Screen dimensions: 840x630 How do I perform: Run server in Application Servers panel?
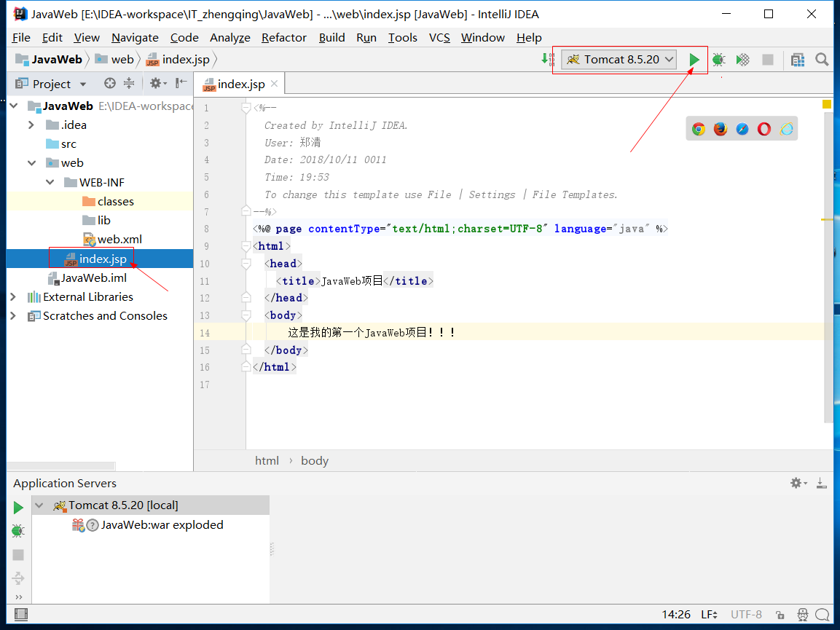(x=18, y=508)
